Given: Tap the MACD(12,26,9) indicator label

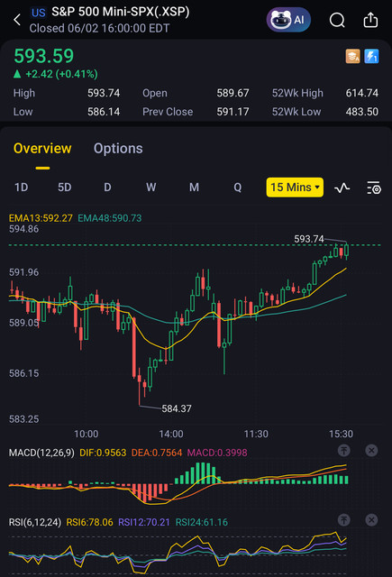Looking at the screenshot, I should [41, 453].
